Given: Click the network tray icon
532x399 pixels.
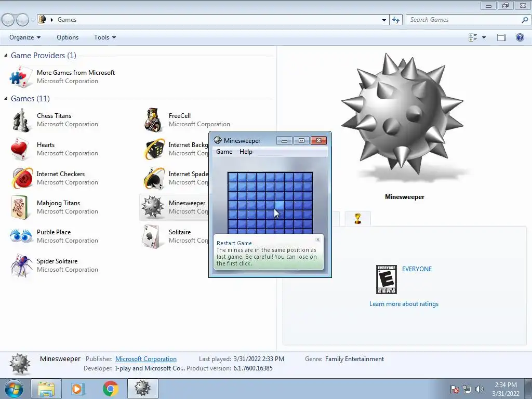Looking at the screenshot, I should click(x=467, y=389).
